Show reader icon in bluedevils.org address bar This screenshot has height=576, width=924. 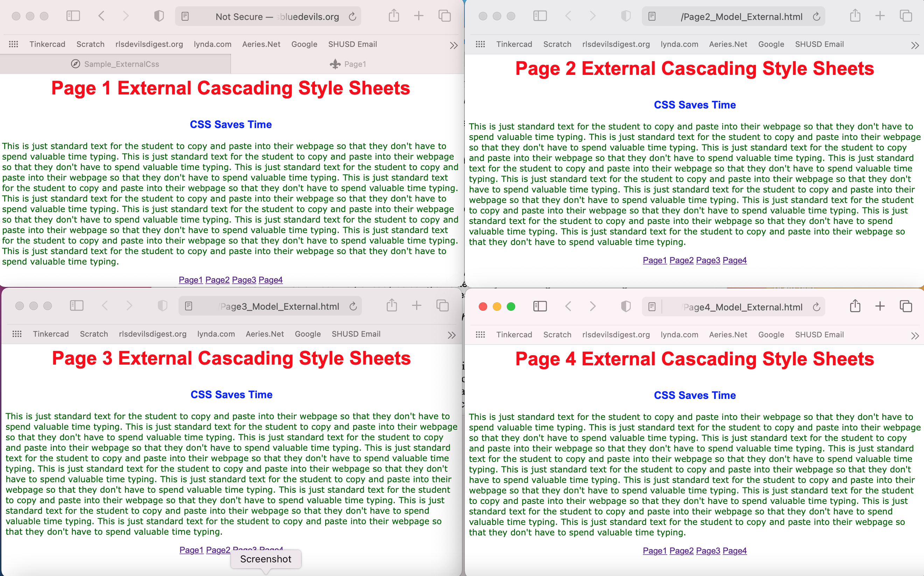pyautogui.click(x=185, y=16)
